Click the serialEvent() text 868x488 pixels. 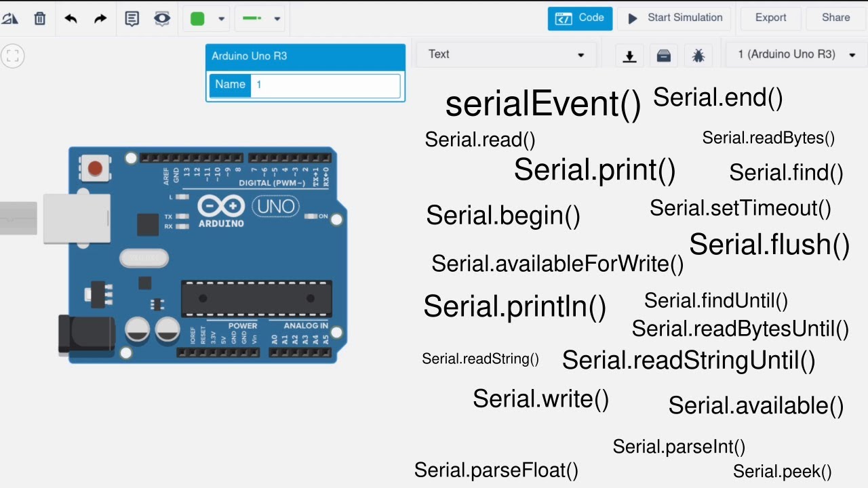tap(543, 104)
